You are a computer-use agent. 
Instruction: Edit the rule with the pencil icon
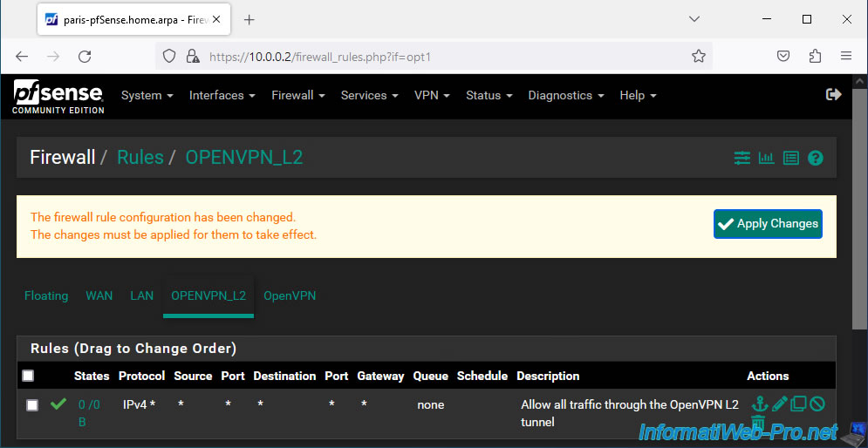tap(779, 404)
